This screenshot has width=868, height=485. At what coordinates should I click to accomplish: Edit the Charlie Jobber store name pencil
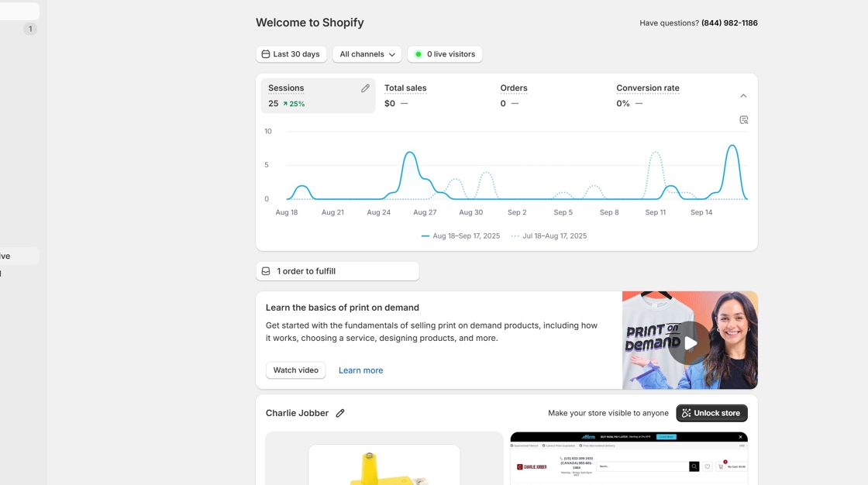340,413
